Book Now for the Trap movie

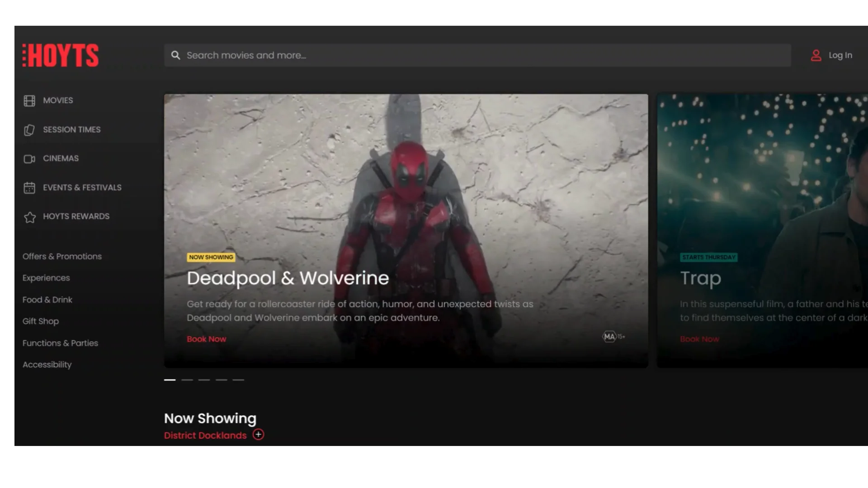tap(699, 339)
